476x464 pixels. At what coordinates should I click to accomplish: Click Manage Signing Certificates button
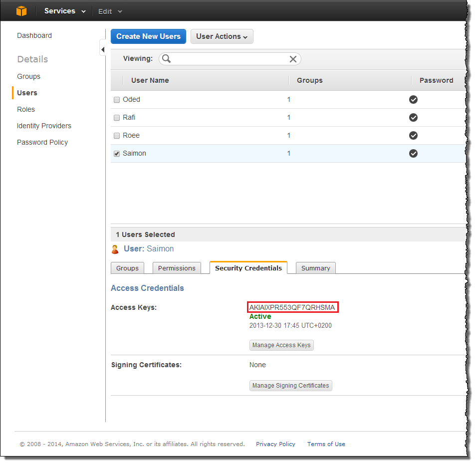[290, 385]
